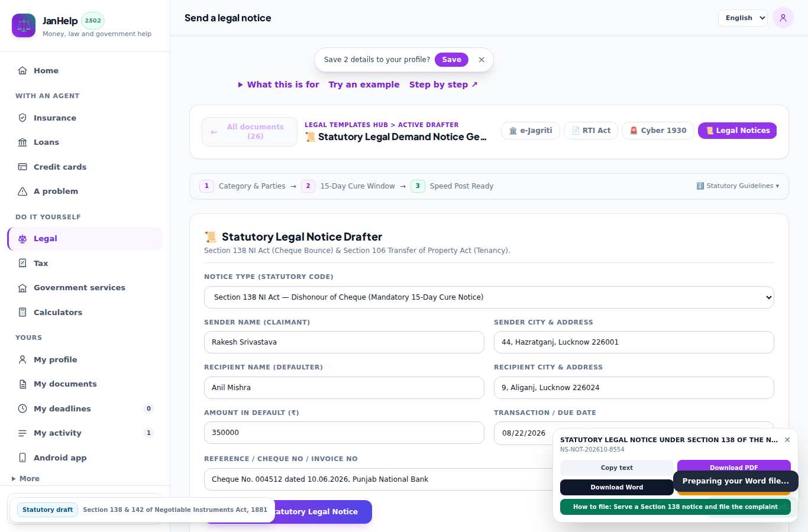Select the Cyber 1930 tab

pyautogui.click(x=658, y=131)
